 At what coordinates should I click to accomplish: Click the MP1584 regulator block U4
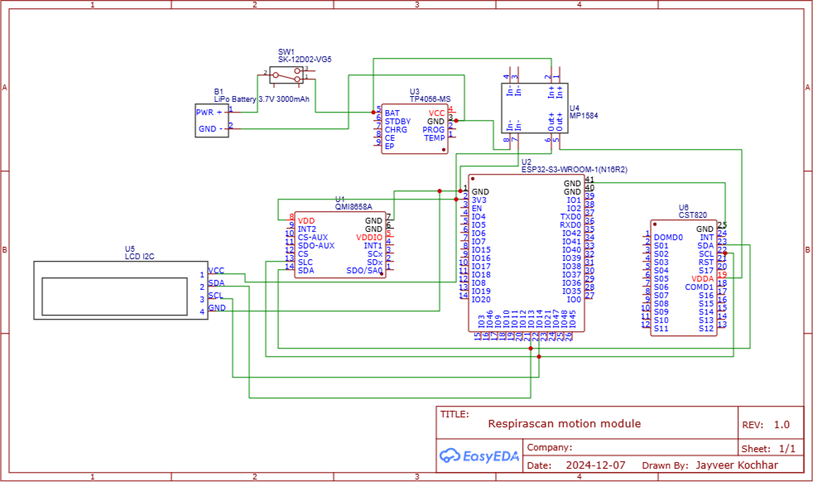click(534, 103)
